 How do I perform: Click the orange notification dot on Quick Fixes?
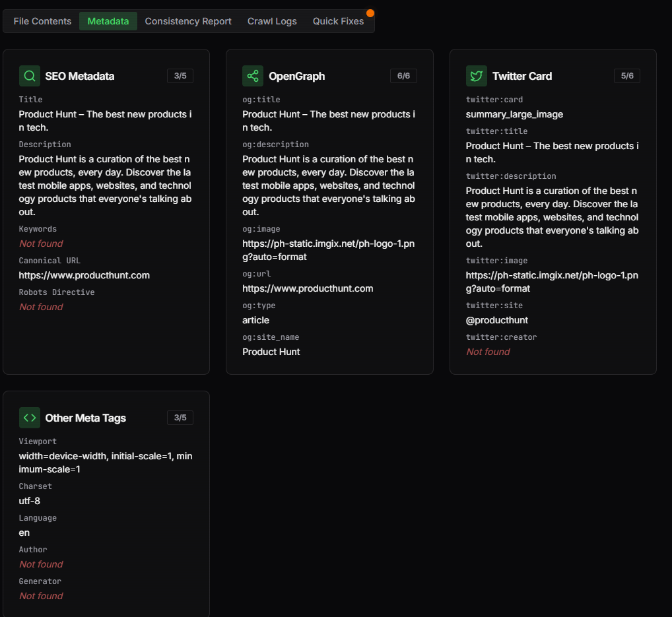[370, 13]
